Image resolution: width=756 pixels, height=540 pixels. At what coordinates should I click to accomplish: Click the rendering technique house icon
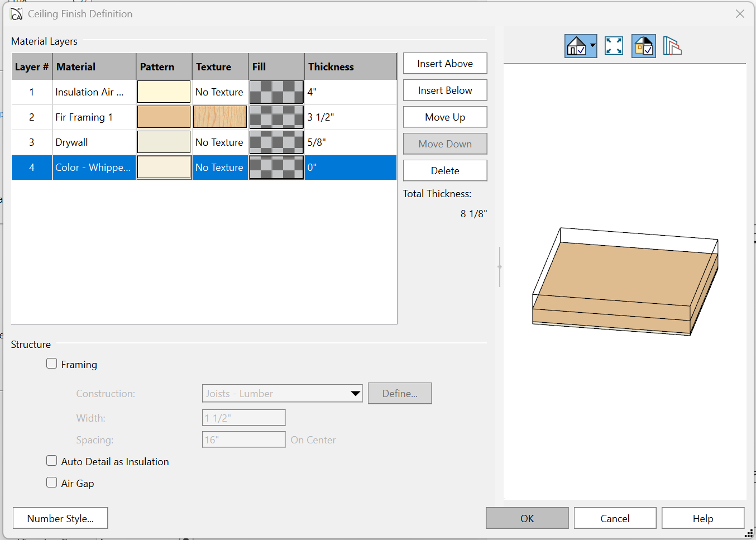tap(576, 46)
